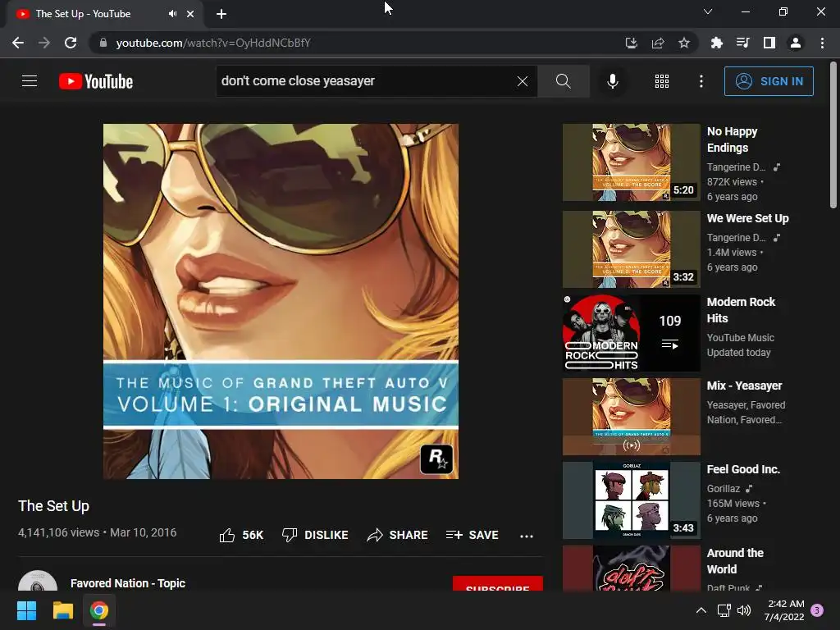Open a new browser tab
Viewport: 840px width, 630px height.
click(221, 14)
